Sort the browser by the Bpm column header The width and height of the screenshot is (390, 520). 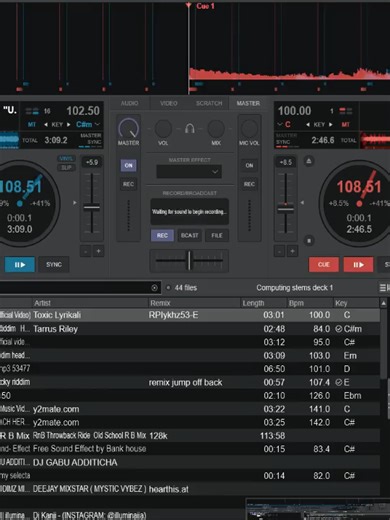[309, 303]
